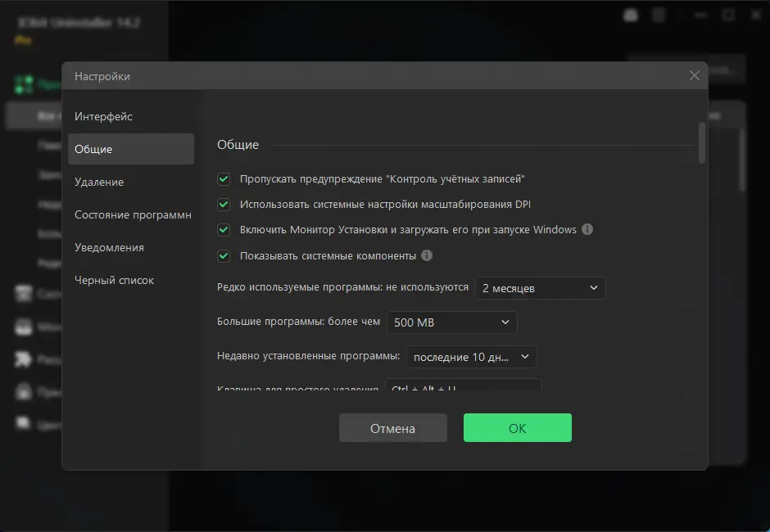Open the recently installed programs dropdown
The image size is (770, 532).
[x=471, y=357]
